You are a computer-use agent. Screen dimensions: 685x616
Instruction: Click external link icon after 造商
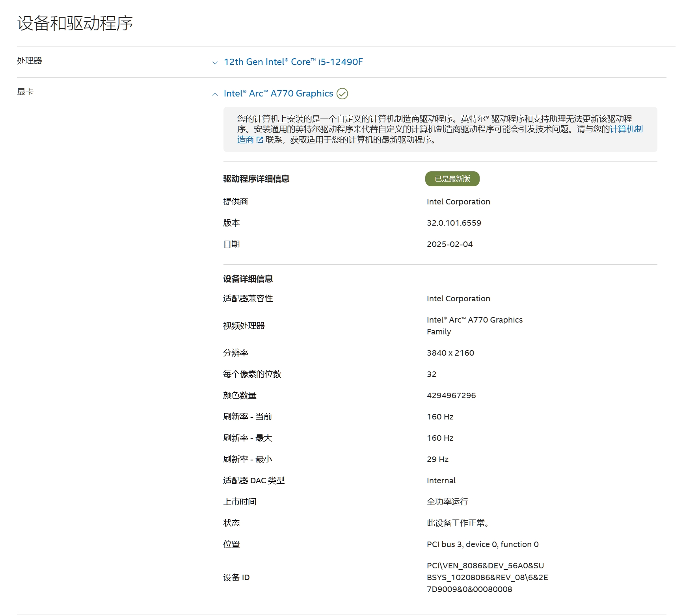pyautogui.click(x=260, y=140)
